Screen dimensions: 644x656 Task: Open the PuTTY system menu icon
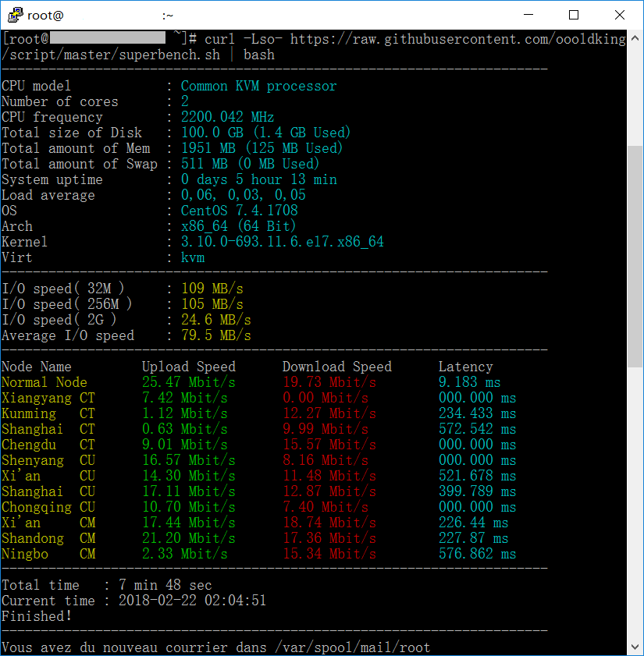(x=14, y=15)
